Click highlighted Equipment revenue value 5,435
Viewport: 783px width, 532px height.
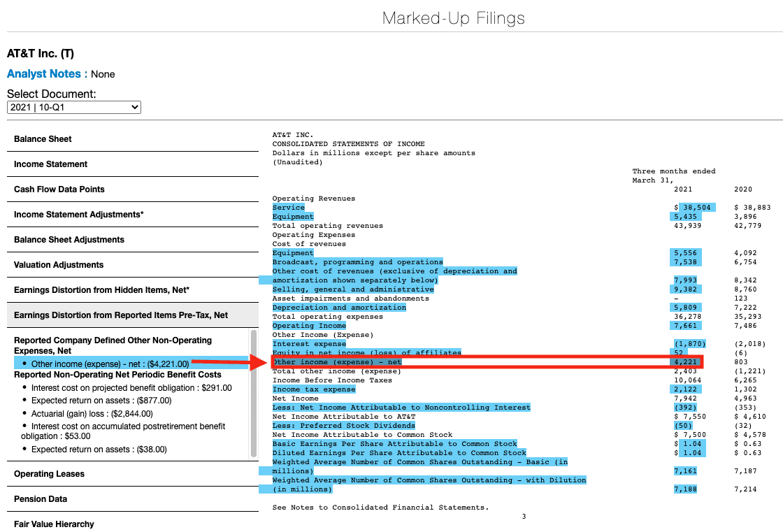point(685,216)
